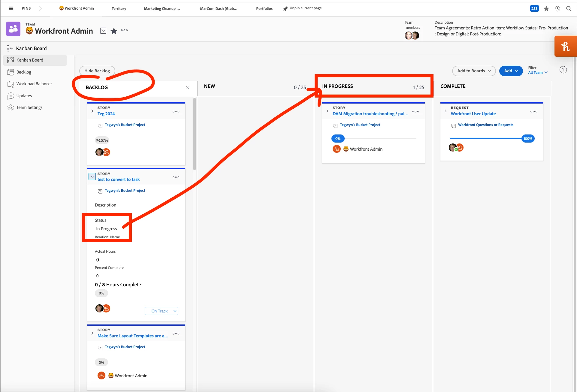Open Workfront User Update request link
577x392 pixels.
click(x=473, y=114)
